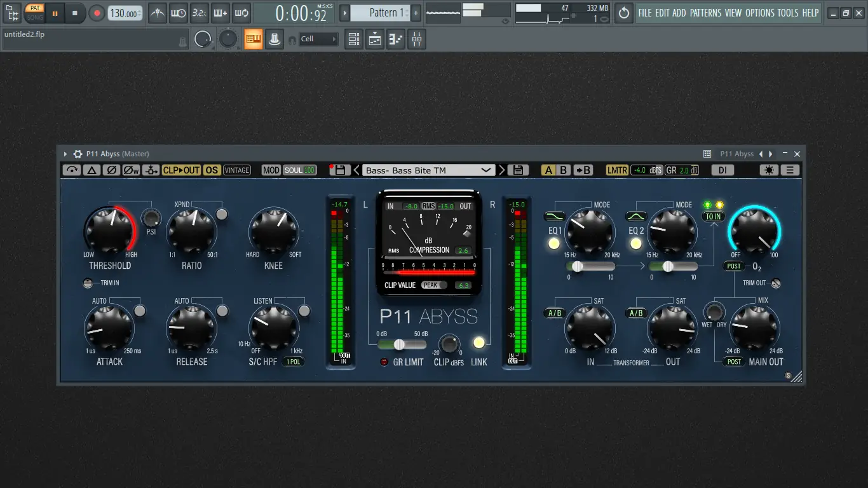
Task: Toggle typing keyboard to piano icon
Action: [x=254, y=39]
